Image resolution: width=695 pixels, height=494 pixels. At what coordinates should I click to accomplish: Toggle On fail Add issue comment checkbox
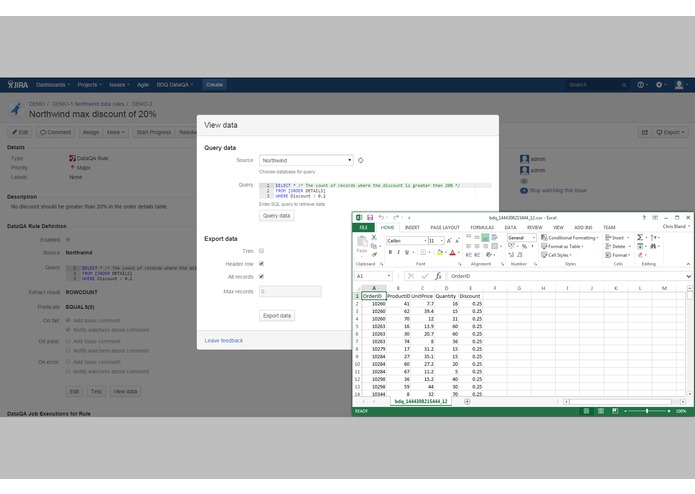pyautogui.click(x=68, y=320)
